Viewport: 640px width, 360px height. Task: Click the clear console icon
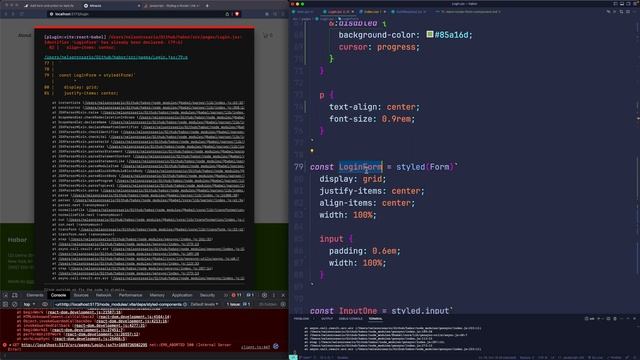point(15,304)
